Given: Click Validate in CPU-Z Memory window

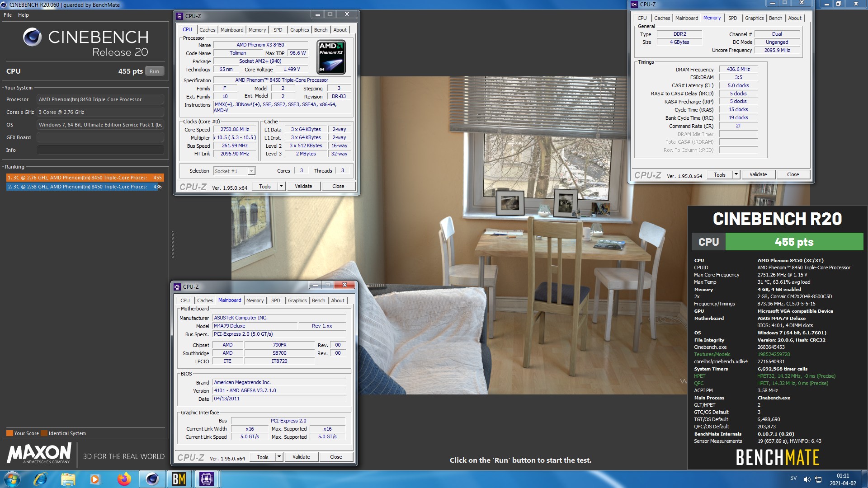Looking at the screenshot, I should (x=758, y=174).
